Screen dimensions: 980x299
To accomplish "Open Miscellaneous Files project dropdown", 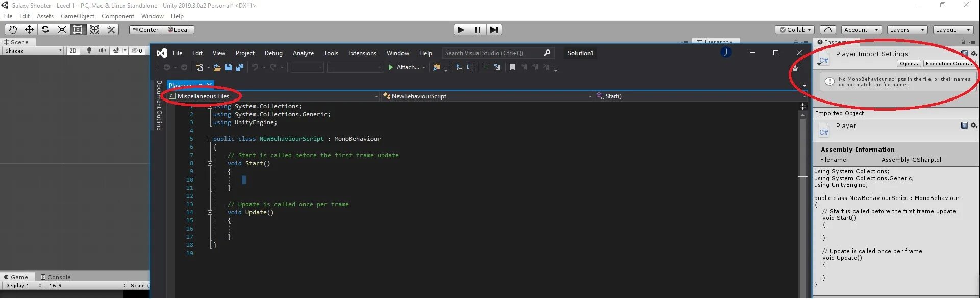I will 273,96.
